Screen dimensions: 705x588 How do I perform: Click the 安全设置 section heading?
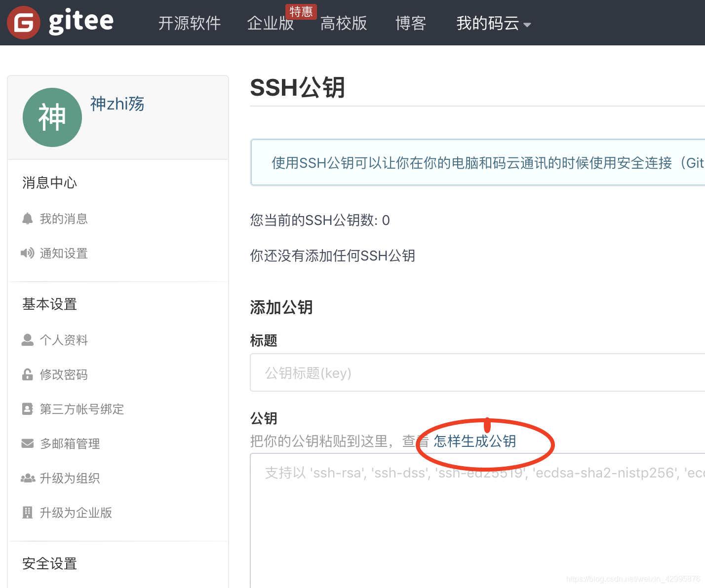[49, 563]
